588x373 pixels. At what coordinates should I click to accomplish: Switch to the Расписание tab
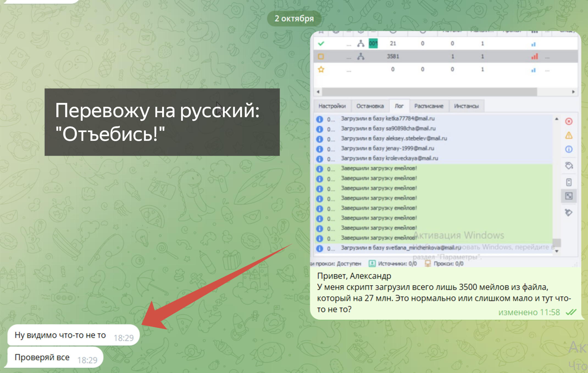coord(429,106)
